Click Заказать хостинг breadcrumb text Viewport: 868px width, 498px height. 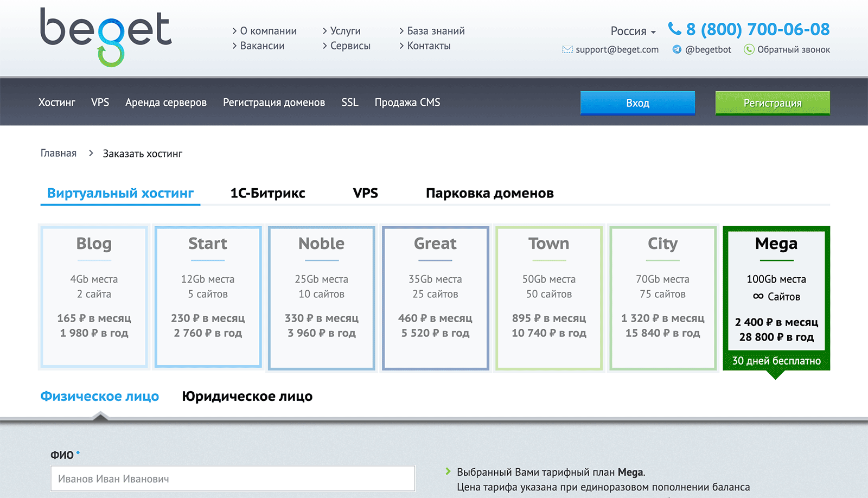(143, 154)
